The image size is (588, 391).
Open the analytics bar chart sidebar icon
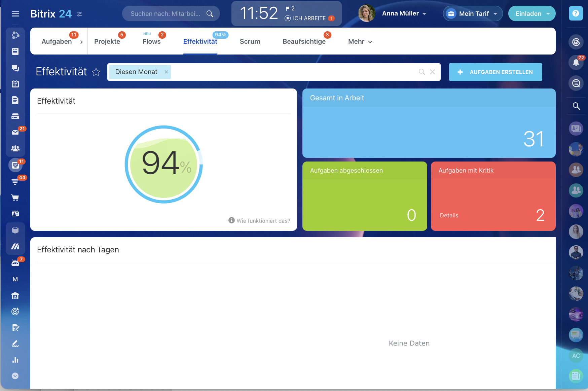click(15, 360)
